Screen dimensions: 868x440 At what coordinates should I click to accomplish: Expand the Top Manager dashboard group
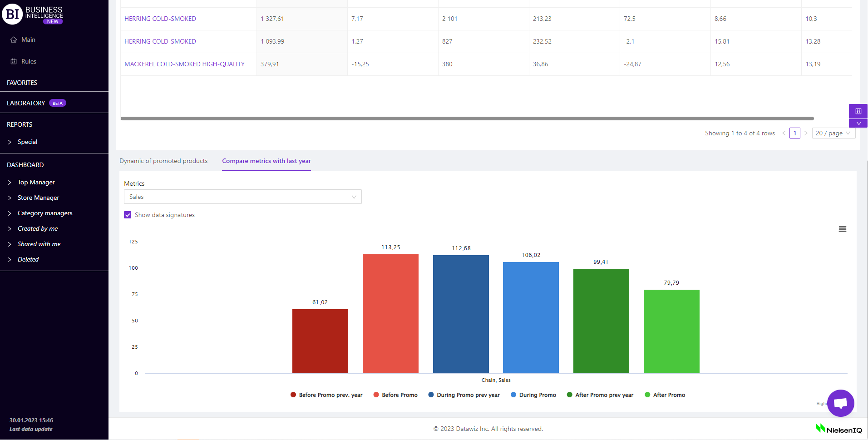click(36, 182)
